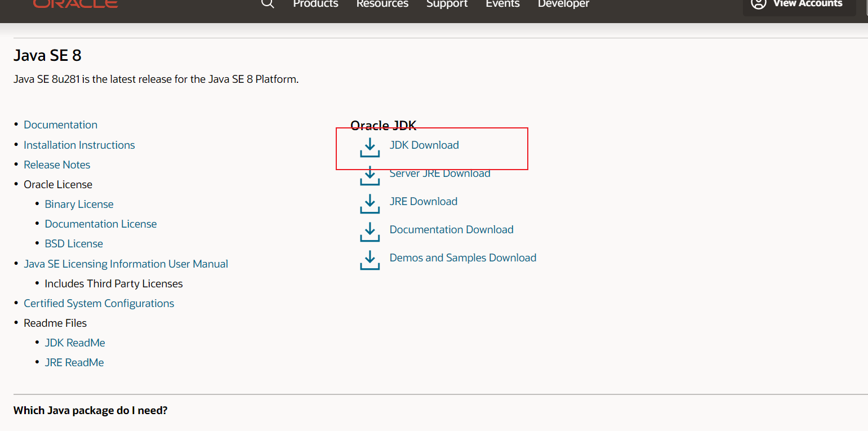
Task: Open the Developer menu
Action: pos(563,4)
